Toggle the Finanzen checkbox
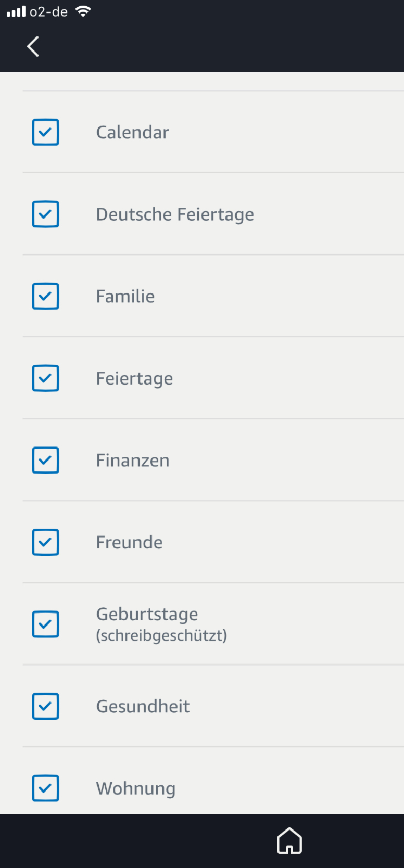The width and height of the screenshot is (404, 868). 46,460
